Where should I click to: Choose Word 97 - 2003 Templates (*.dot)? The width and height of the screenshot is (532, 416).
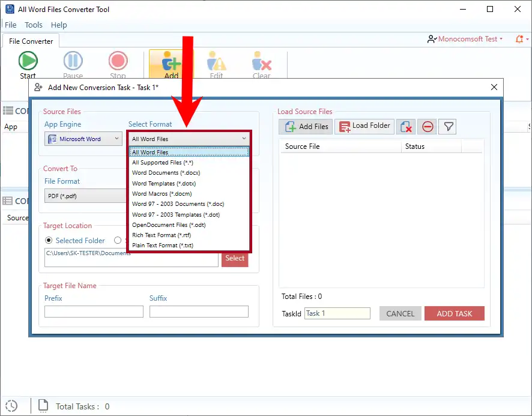tap(189, 214)
